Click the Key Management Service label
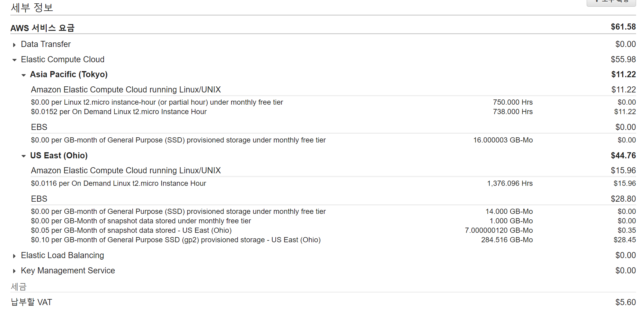The height and width of the screenshot is (317, 644). pos(68,271)
